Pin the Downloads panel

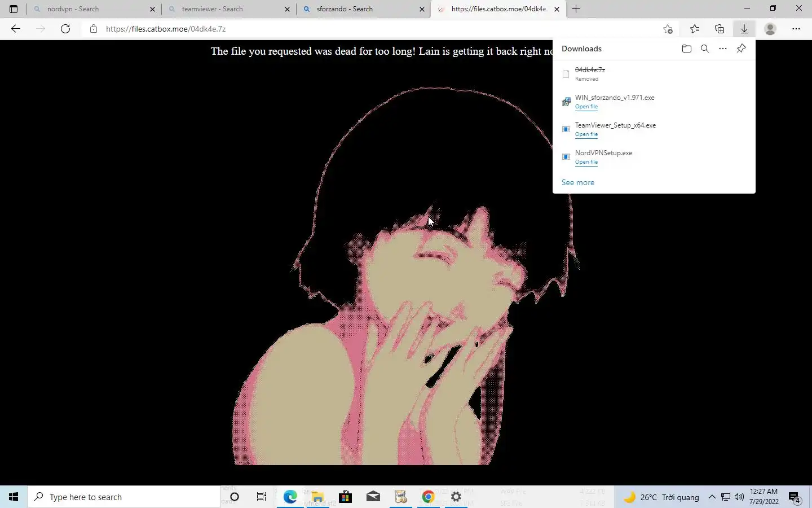[741, 49]
